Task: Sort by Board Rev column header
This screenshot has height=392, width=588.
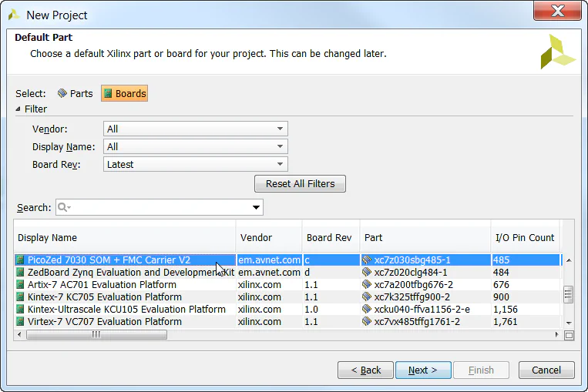Action: (x=331, y=238)
